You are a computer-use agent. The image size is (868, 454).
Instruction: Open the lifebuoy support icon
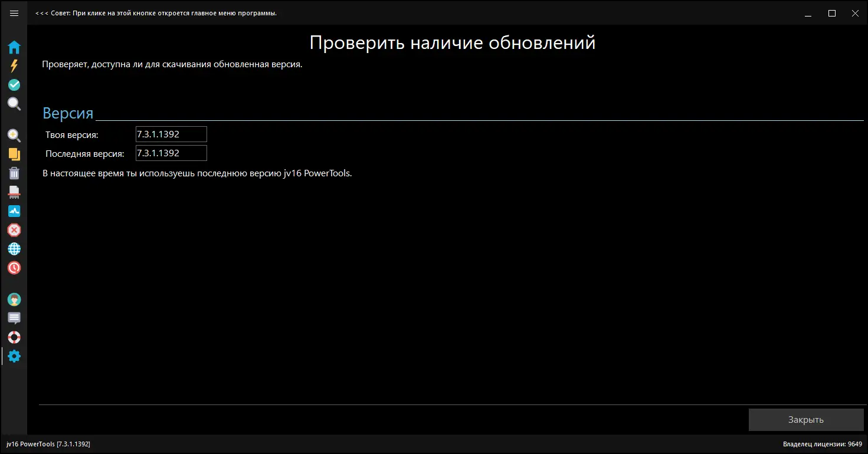pyautogui.click(x=14, y=337)
